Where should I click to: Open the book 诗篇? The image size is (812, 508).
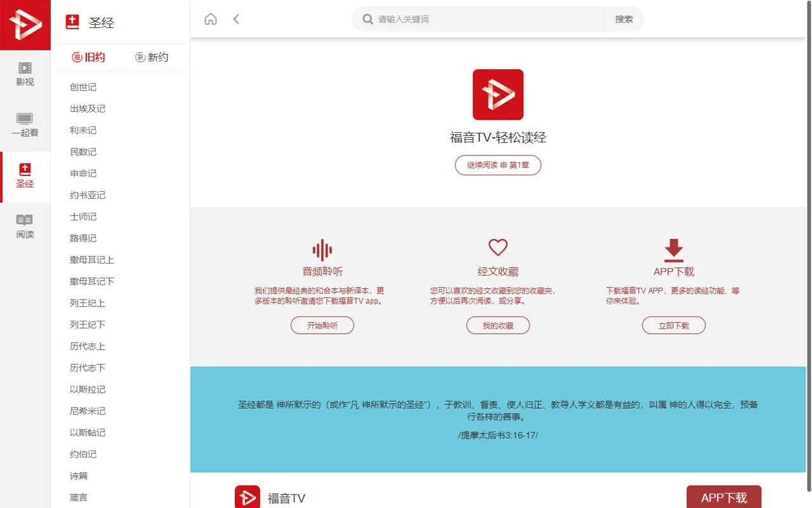[79, 476]
